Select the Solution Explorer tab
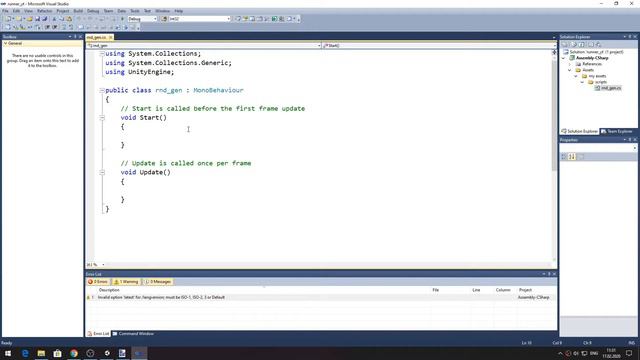This screenshot has height=360, width=640. [580, 131]
